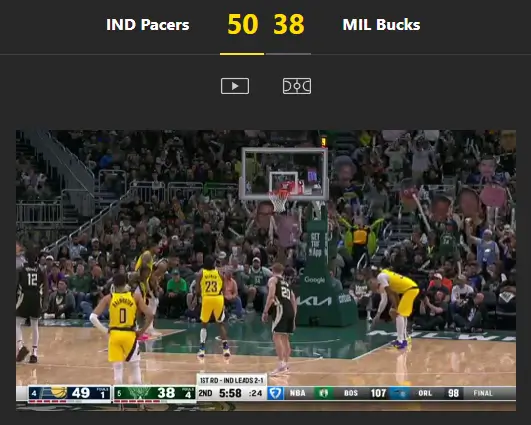Click the Magic logo in the ticker
The height and width of the screenshot is (425, 531).
pyautogui.click(x=400, y=393)
